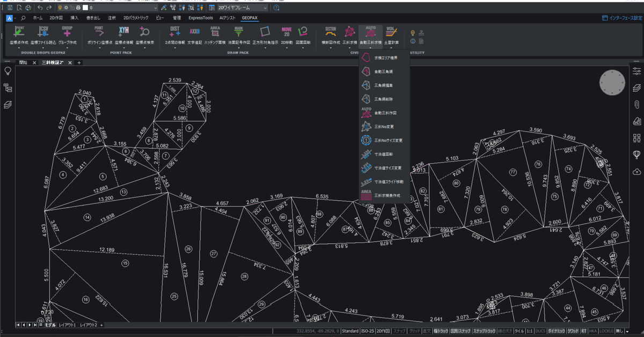The height and width of the screenshot is (337, 644).
Task: Expand dropdown arrow under 土量計算
Action: coord(391,48)
